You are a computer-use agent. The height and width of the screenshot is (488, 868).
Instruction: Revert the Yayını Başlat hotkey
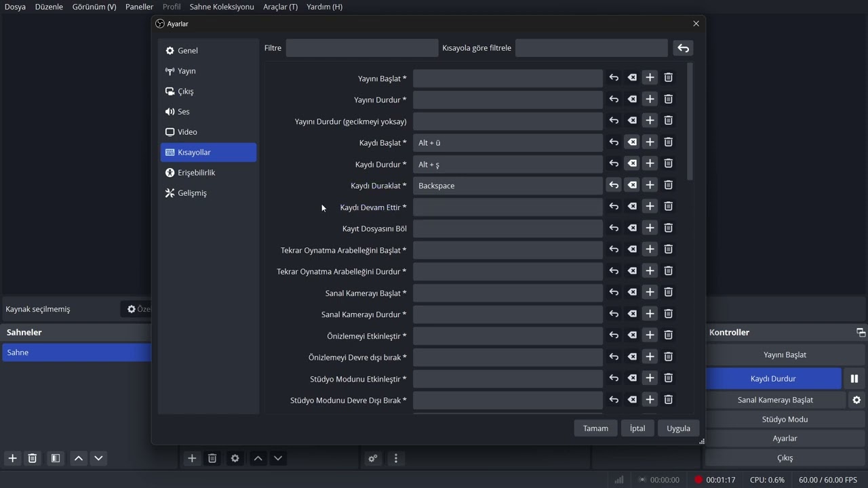(614, 78)
